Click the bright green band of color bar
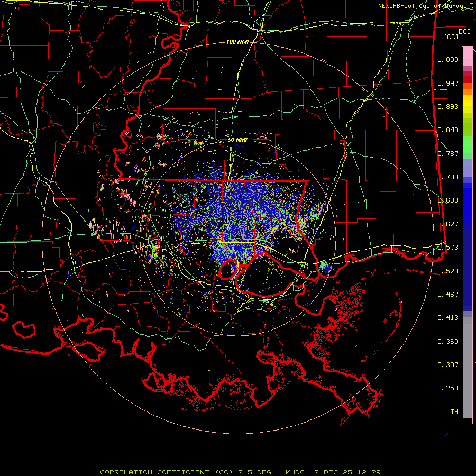 tap(467, 144)
